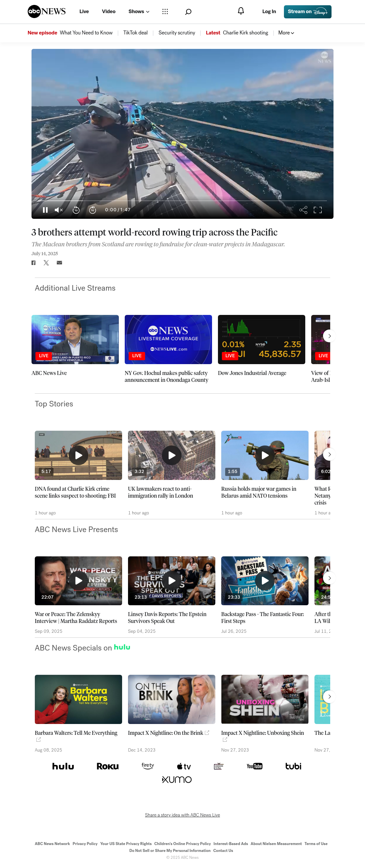Image resolution: width=365 pixels, height=868 pixels.
Task: Toggle fullscreen video mode
Action: 317,210
